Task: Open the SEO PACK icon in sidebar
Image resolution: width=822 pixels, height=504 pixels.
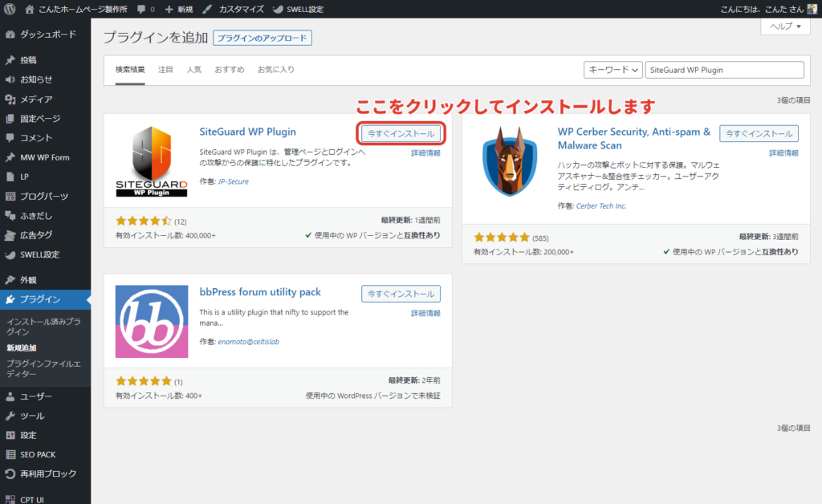Action: pos(10,455)
